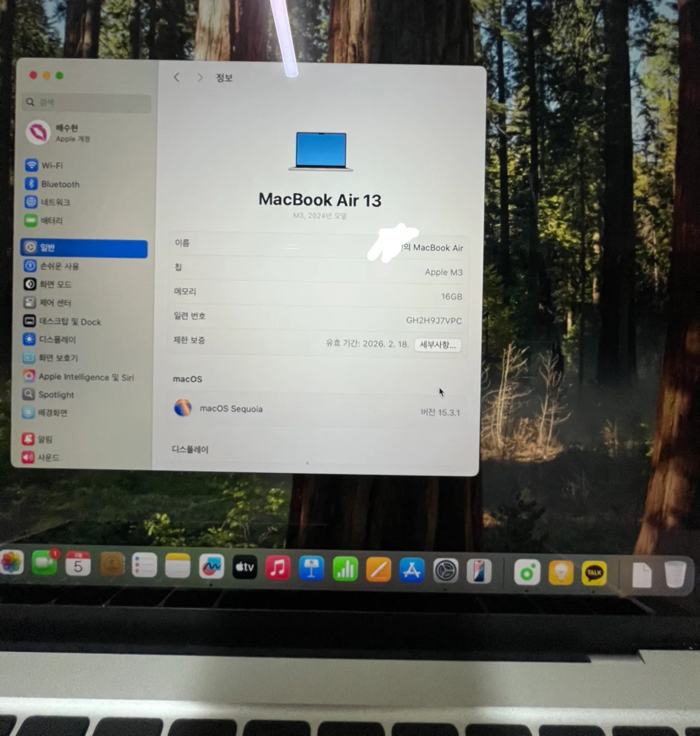Image resolution: width=700 pixels, height=736 pixels.
Task: Open Freeform from the Dock
Action: (x=212, y=567)
